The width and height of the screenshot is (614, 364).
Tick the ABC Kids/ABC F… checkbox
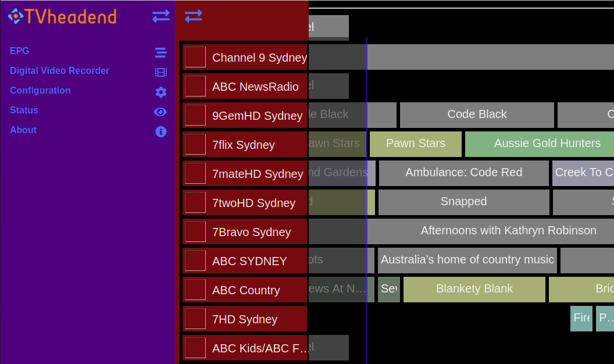click(x=195, y=348)
